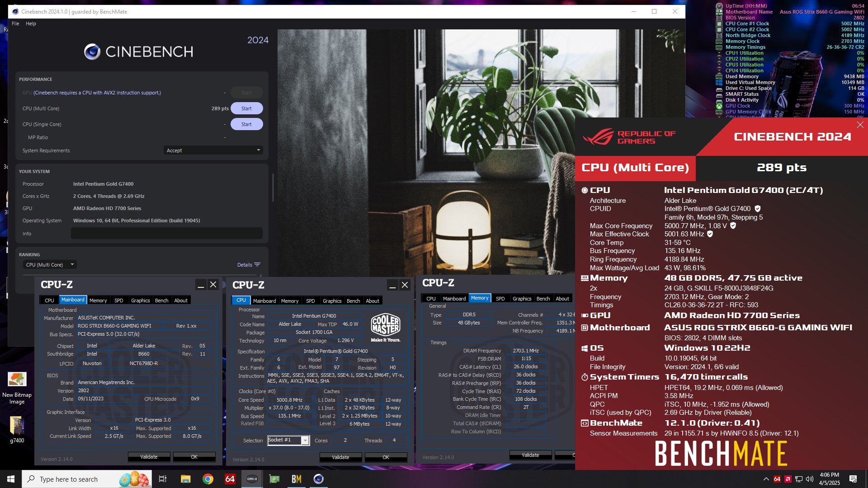Open File Explorer from the taskbar
Image resolution: width=868 pixels, height=488 pixels.
click(185, 479)
